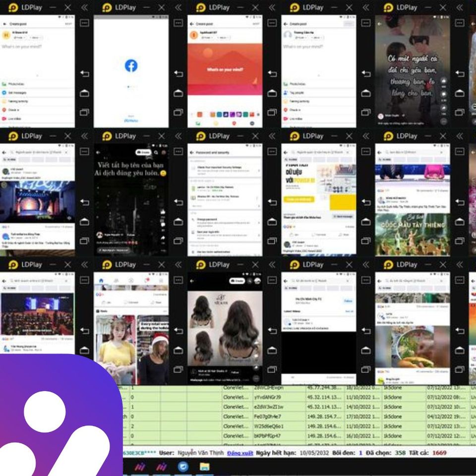Click Android home icon beside the food-video emulator
Viewport: 476px width, 476px height.
click(460, 351)
